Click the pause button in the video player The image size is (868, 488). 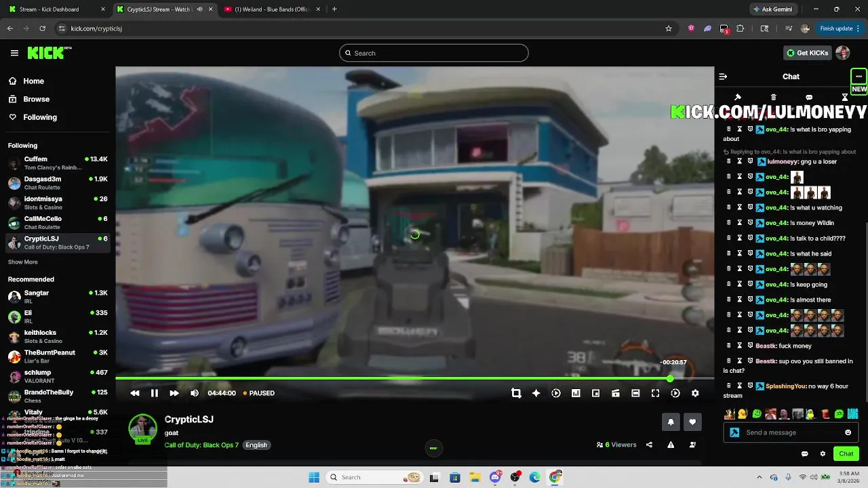[x=155, y=393]
